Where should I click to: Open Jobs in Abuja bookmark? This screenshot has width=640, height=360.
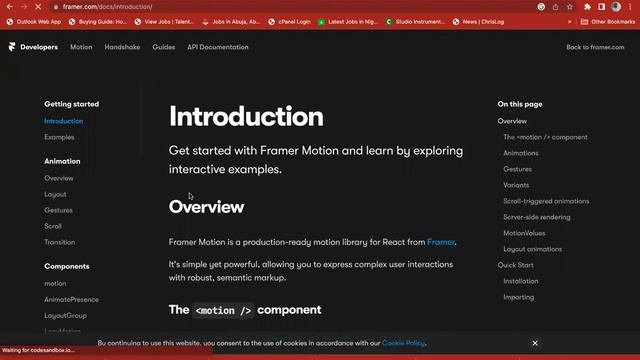pyautogui.click(x=231, y=22)
